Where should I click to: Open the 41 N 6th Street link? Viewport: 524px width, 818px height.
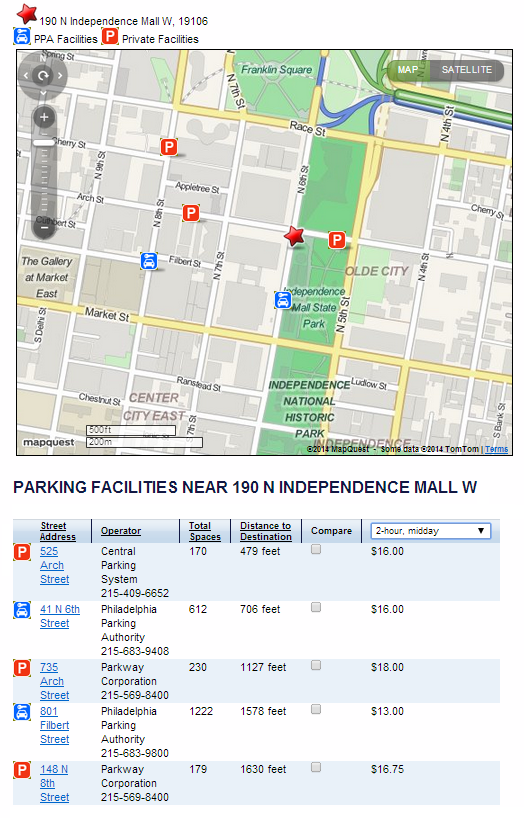(x=59, y=616)
